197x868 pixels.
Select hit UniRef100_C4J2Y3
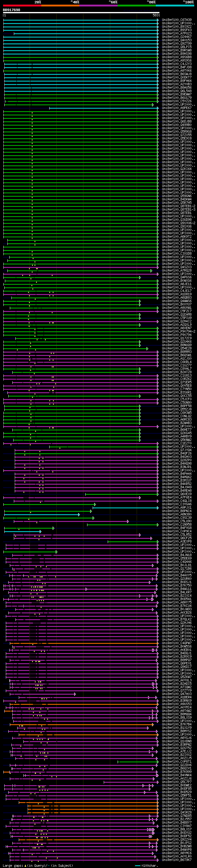point(177,64)
